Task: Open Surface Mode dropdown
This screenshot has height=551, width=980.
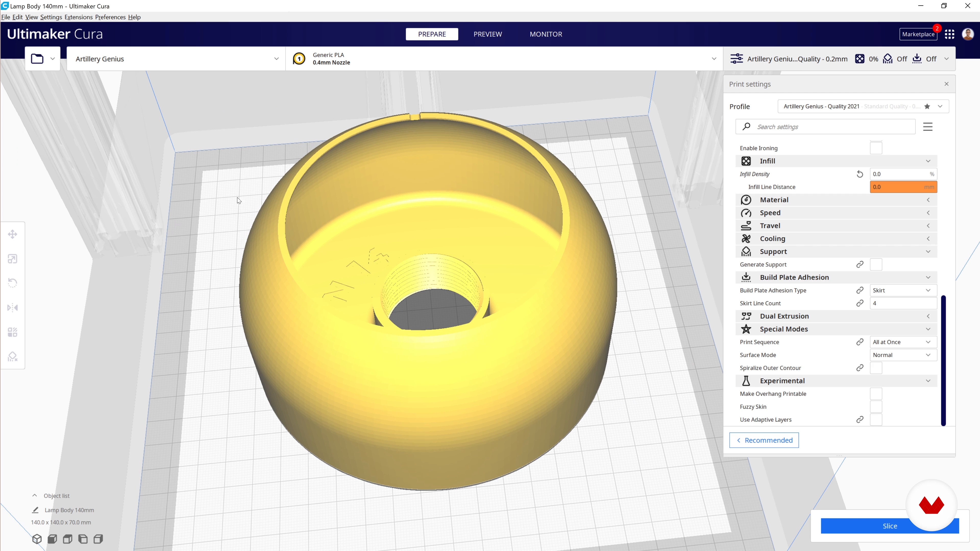Action: click(x=903, y=355)
